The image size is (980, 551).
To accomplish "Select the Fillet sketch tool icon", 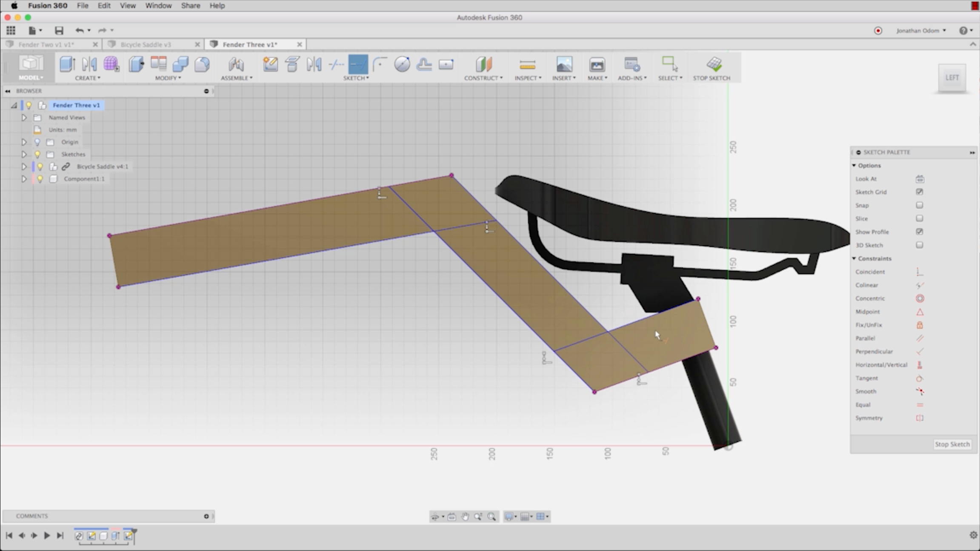I will (x=379, y=64).
